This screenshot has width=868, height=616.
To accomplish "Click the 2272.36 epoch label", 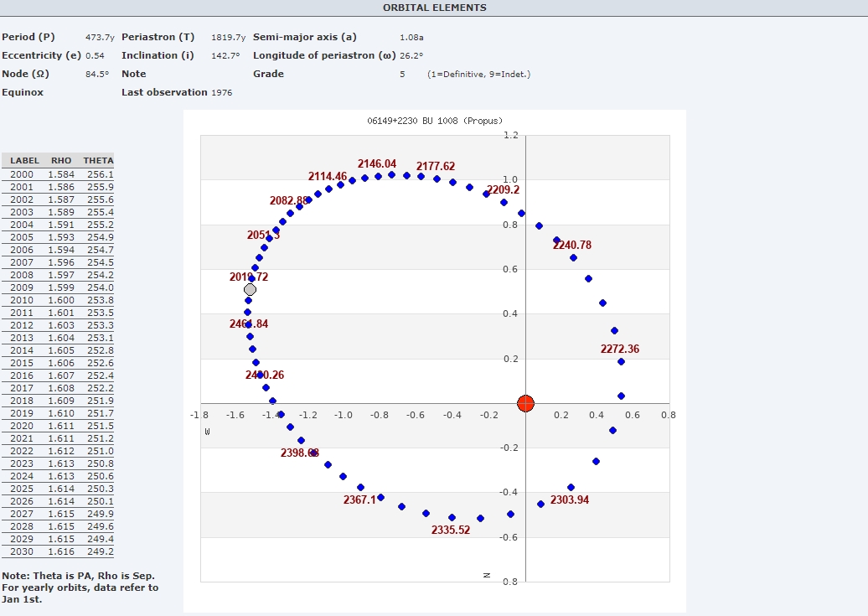I will click(x=620, y=349).
